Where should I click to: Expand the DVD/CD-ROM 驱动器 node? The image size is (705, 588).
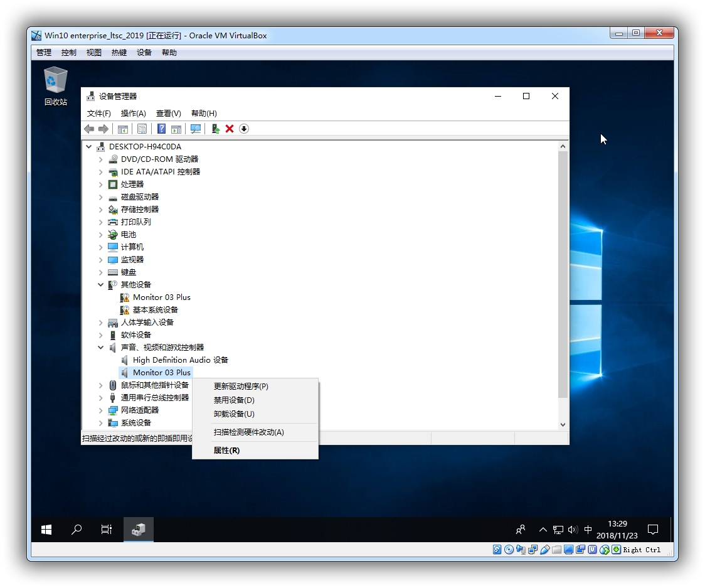click(x=100, y=159)
